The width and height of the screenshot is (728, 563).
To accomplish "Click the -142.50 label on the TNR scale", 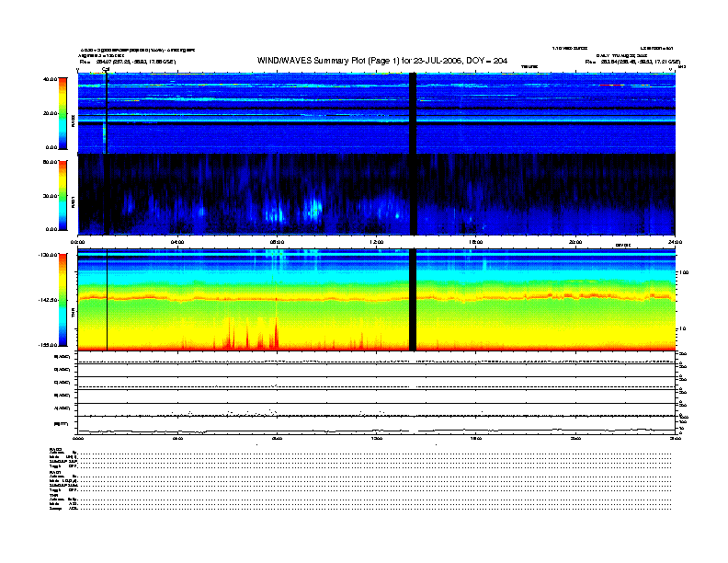I will click(x=49, y=300).
